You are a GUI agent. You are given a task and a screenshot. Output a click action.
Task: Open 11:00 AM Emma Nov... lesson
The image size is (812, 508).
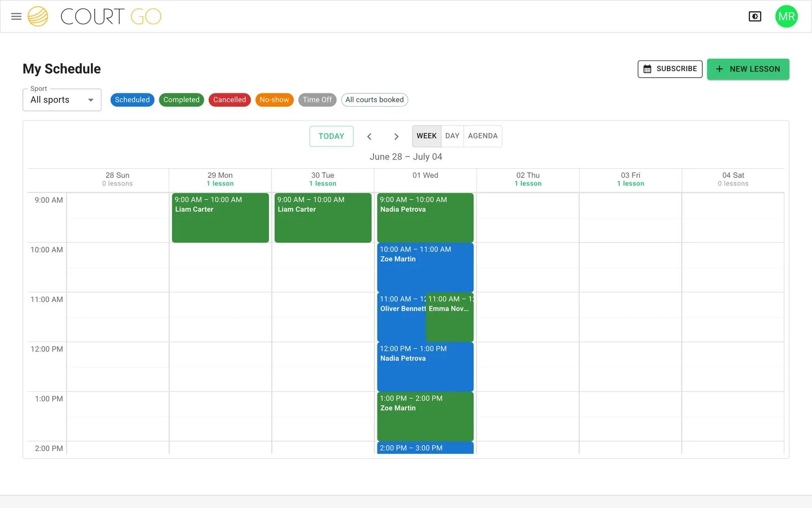tap(450, 317)
